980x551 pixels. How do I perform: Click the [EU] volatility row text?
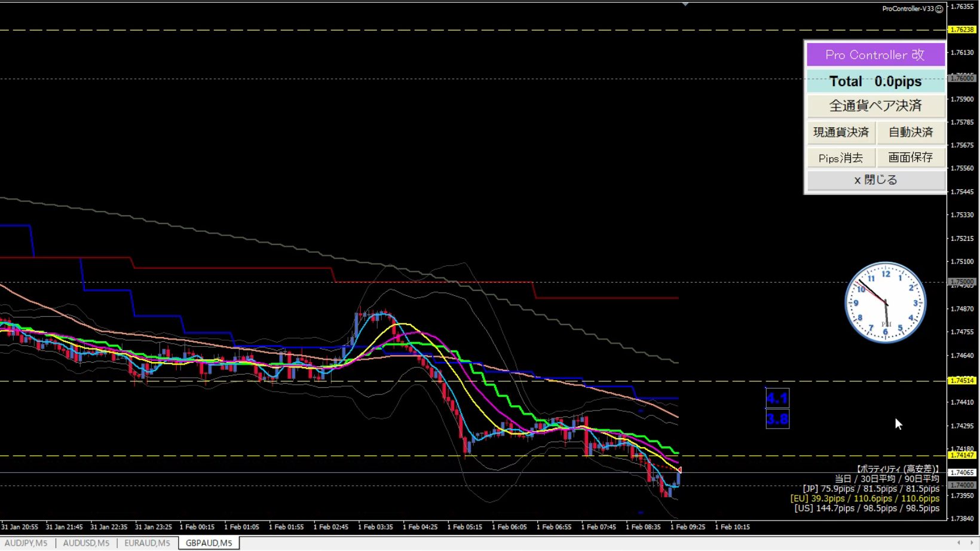pyautogui.click(x=865, y=498)
